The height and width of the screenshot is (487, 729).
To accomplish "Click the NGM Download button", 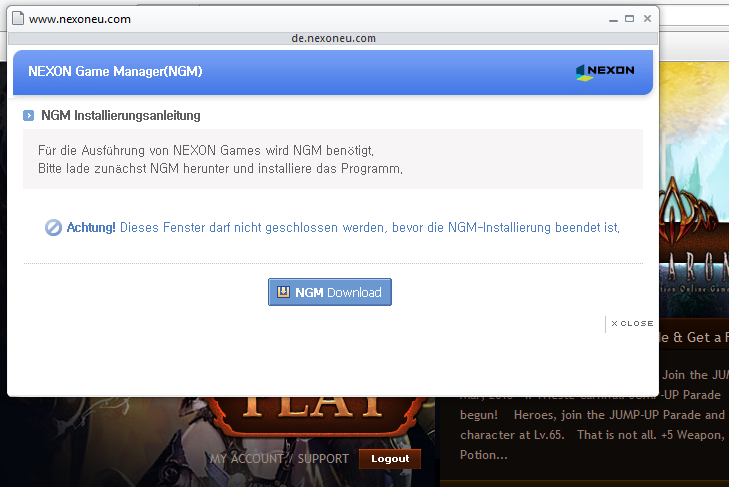I will point(330,292).
